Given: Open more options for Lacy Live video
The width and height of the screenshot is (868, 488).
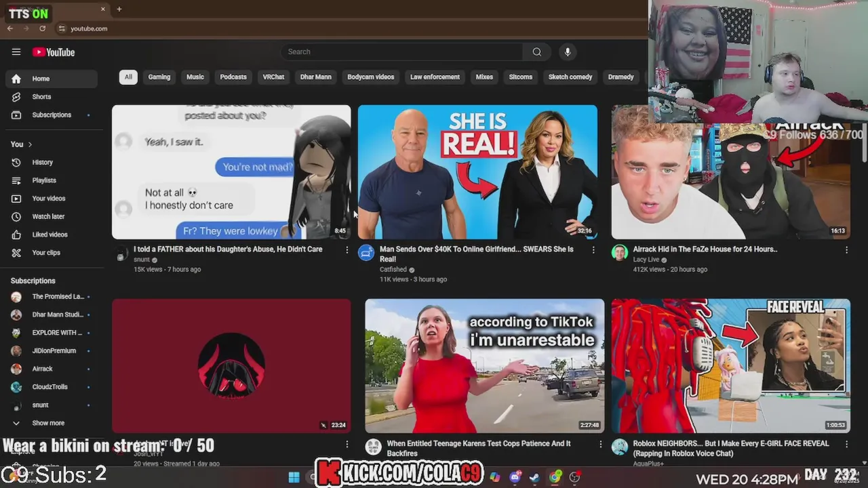Looking at the screenshot, I should tap(846, 250).
